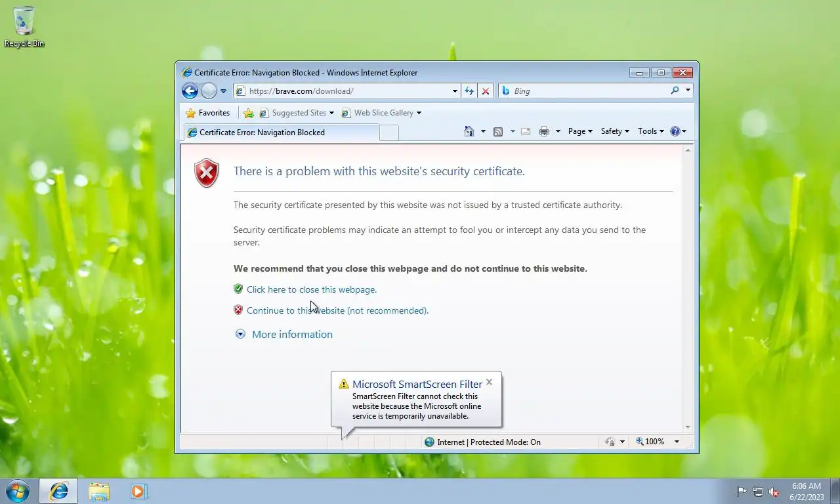Close the SmartScreen Filter balloon
The height and width of the screenshot is (504, 840).
(489, 382)
